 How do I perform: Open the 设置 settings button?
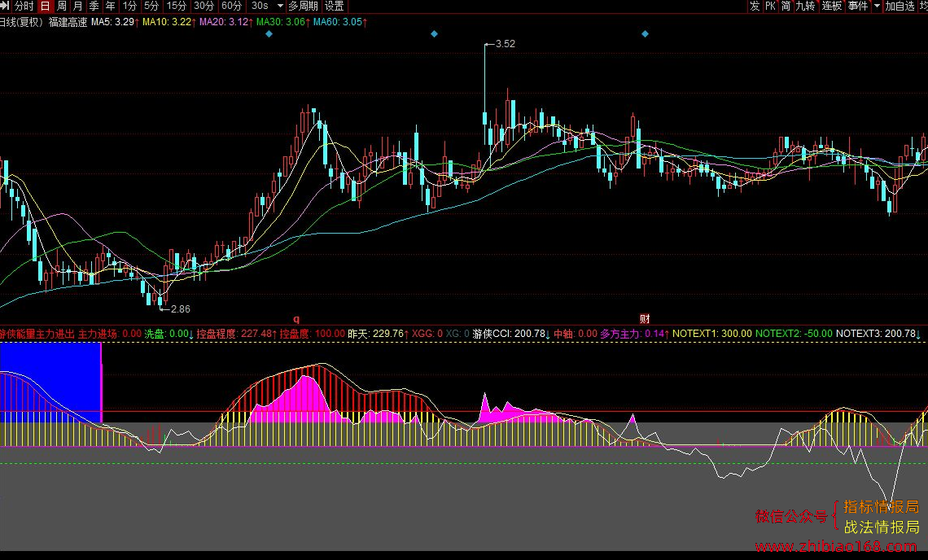335,6
